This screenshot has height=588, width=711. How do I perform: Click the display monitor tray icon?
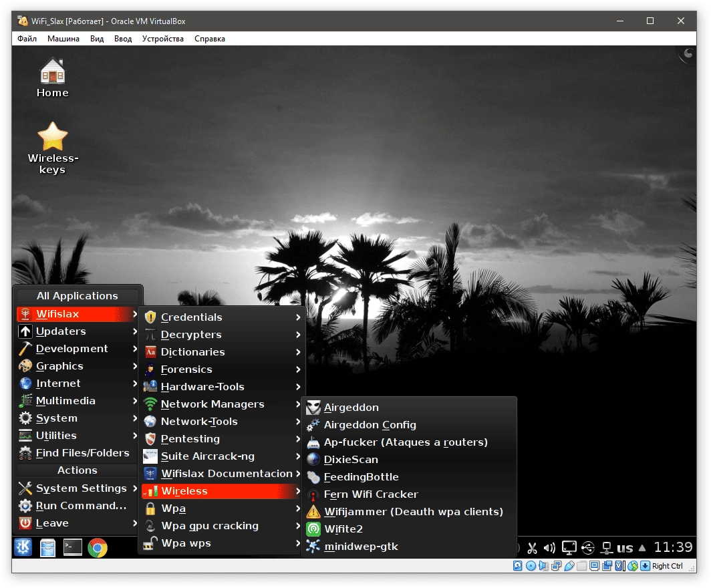[x=569, y=548]
